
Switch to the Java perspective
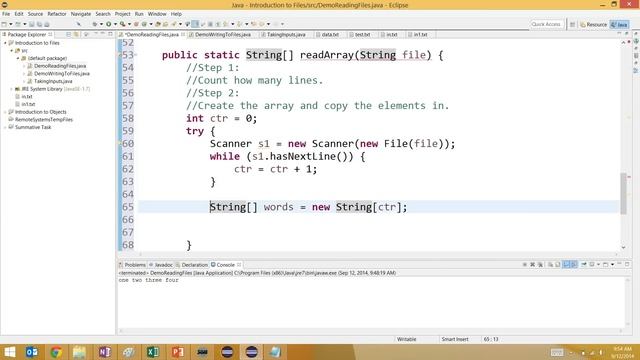point(619,24)
